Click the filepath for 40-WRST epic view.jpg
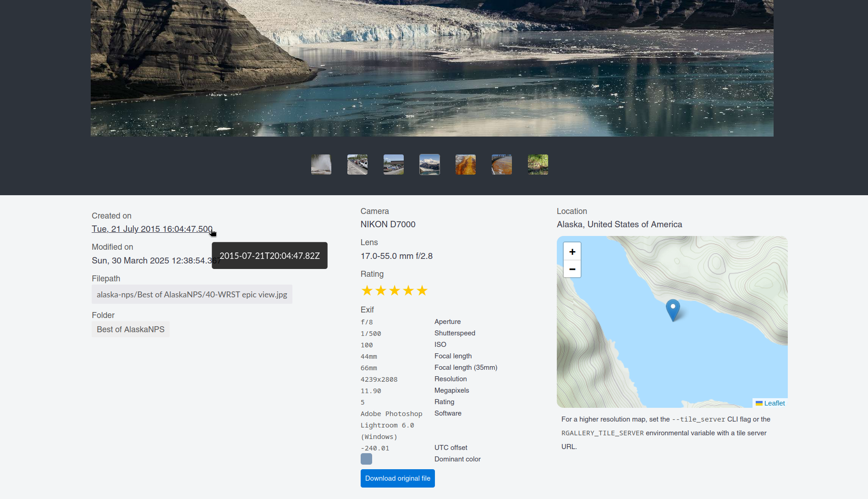 point(192,295)
